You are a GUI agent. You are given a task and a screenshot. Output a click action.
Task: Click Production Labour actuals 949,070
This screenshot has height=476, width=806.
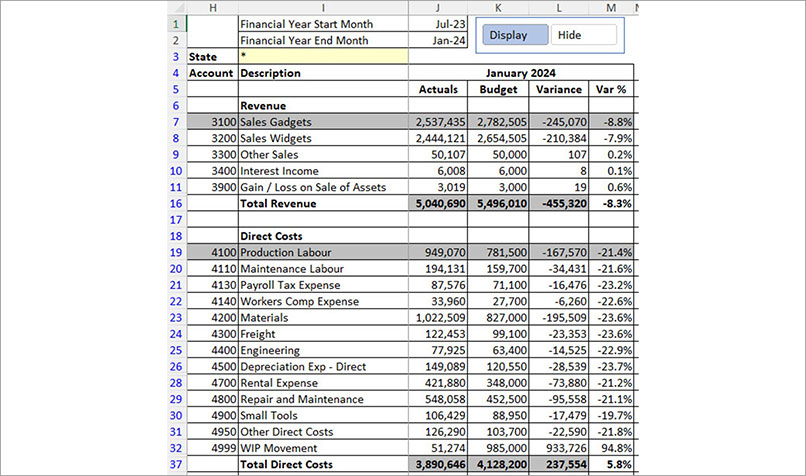pos(438,252)
